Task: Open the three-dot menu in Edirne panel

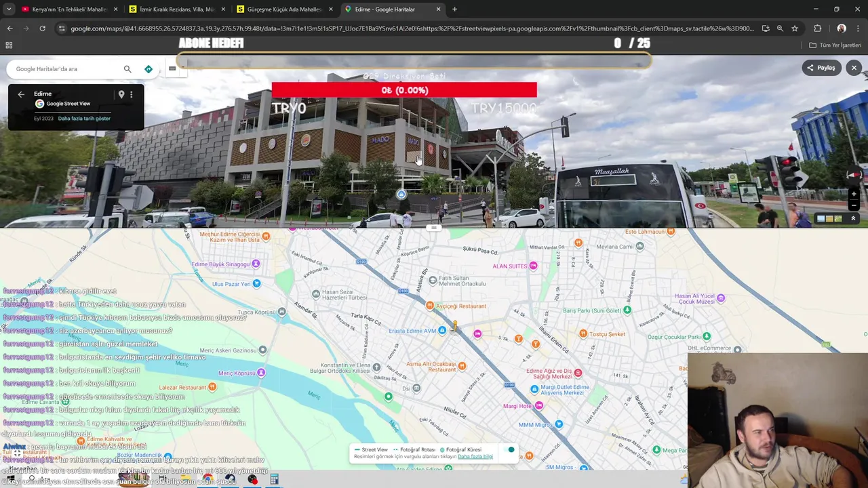Action: point(132,94)
